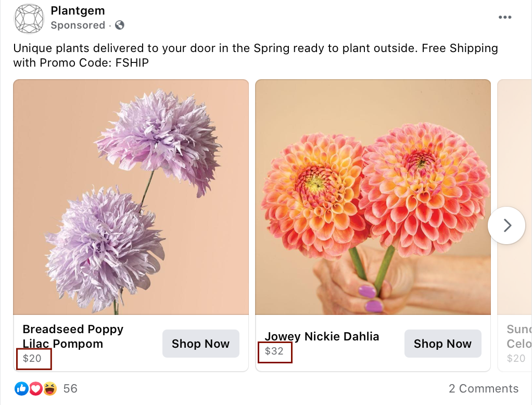Image resolution: width=532 pixels, height=405 pixels.
Task: Click the $20 poppy price label
Action: [34, 358]
